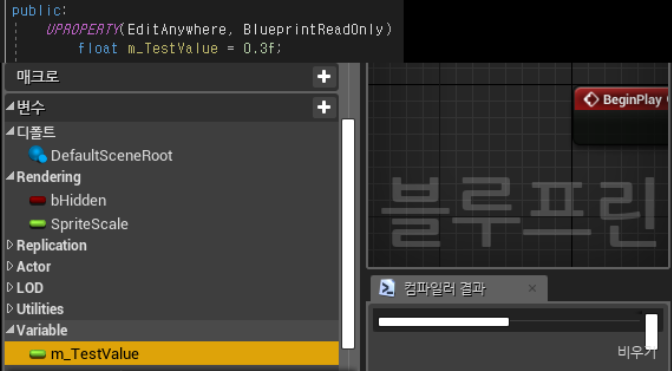
Task: Click the float m_TestValue code line
Action: pos(180,48)
